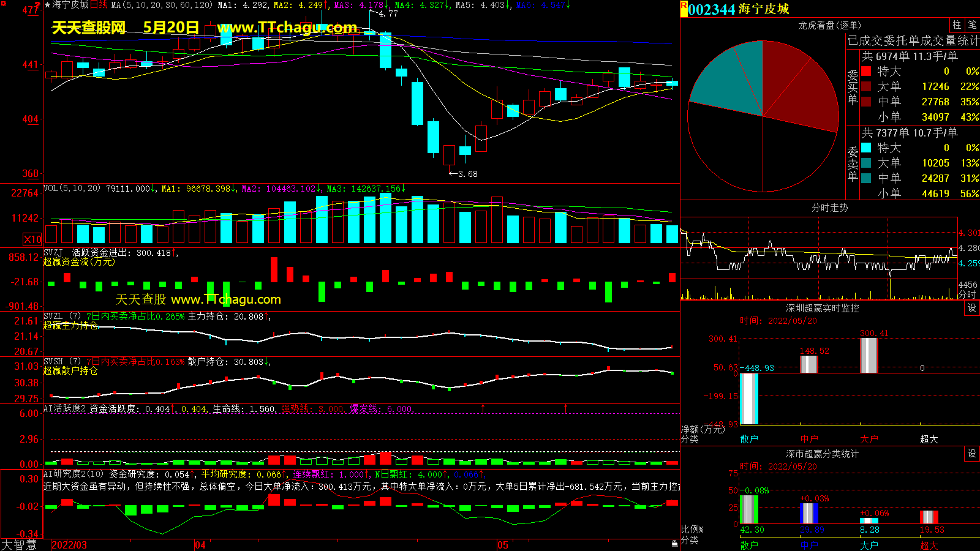Click the red up arrow in AI活跃度 panel
Viewport: 980px width, 551px height.
483,408
